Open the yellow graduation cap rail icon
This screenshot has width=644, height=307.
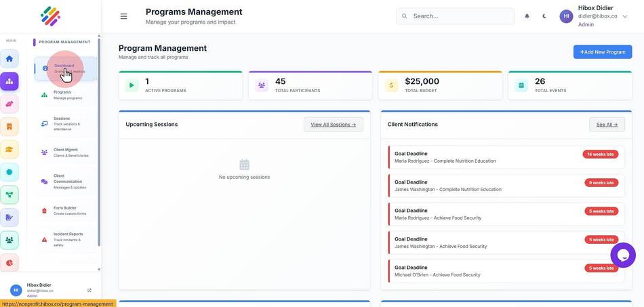pos(9,149)
